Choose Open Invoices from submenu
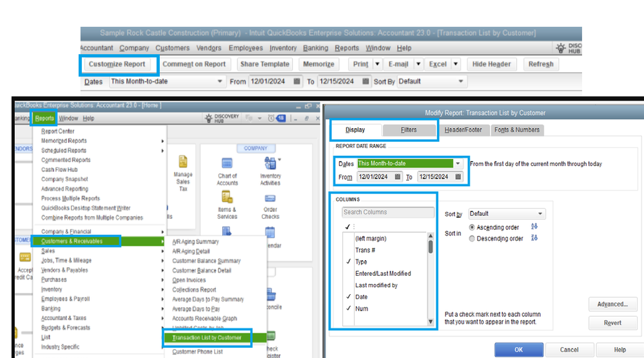Image resolution: width=644 pixels, height=358 pixels. [x=189, y=280]
